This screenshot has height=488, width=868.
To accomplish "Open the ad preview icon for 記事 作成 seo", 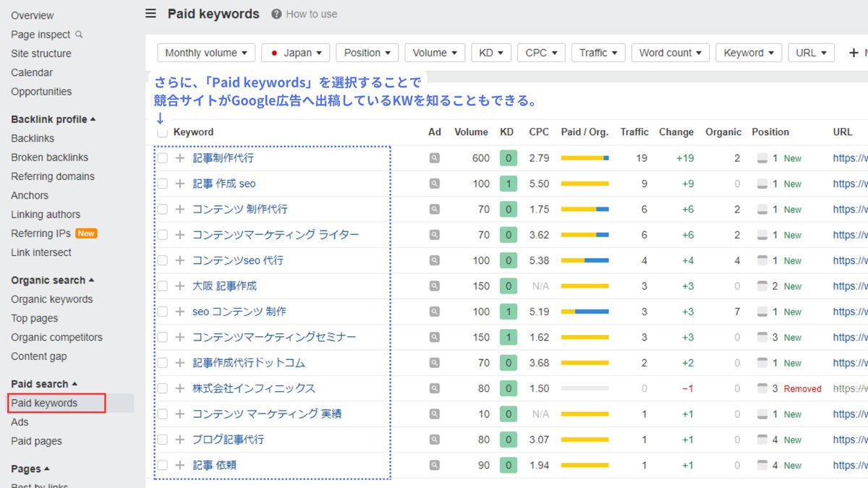I will click(x=434, y=184).
